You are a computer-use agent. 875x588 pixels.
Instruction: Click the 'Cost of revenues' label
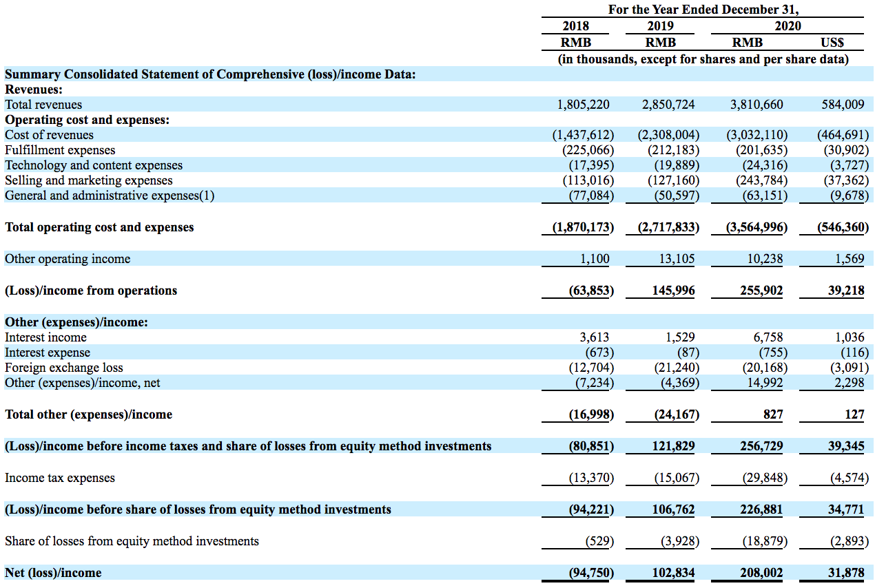49,135
